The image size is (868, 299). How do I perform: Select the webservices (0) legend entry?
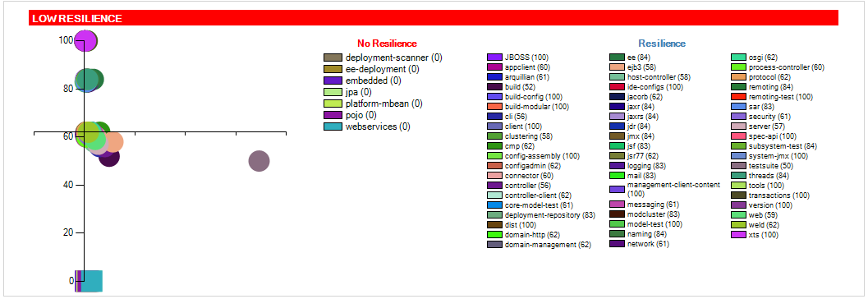(x=367, y=126)
